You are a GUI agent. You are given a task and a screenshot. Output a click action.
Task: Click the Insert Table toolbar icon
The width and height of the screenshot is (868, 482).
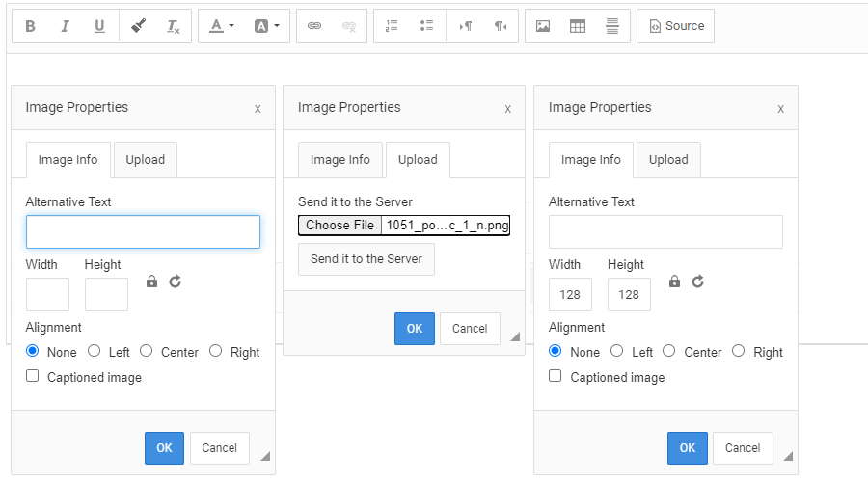coord(578,26)
